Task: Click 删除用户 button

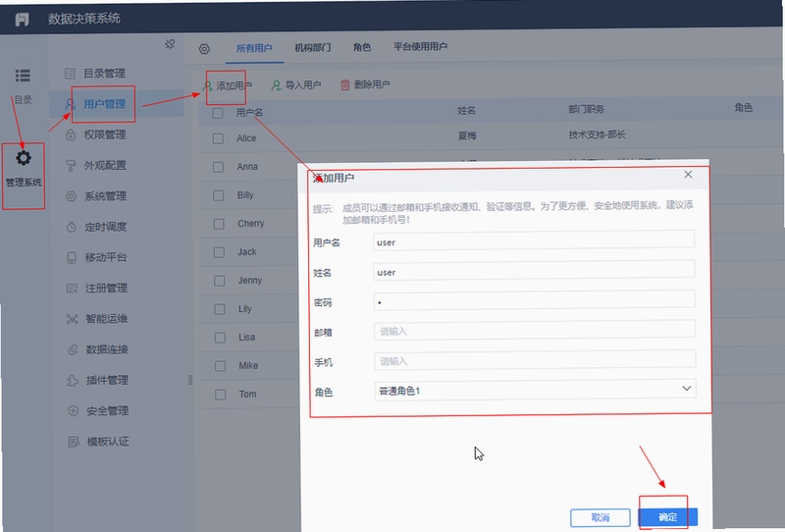Action: click(364, 84)
